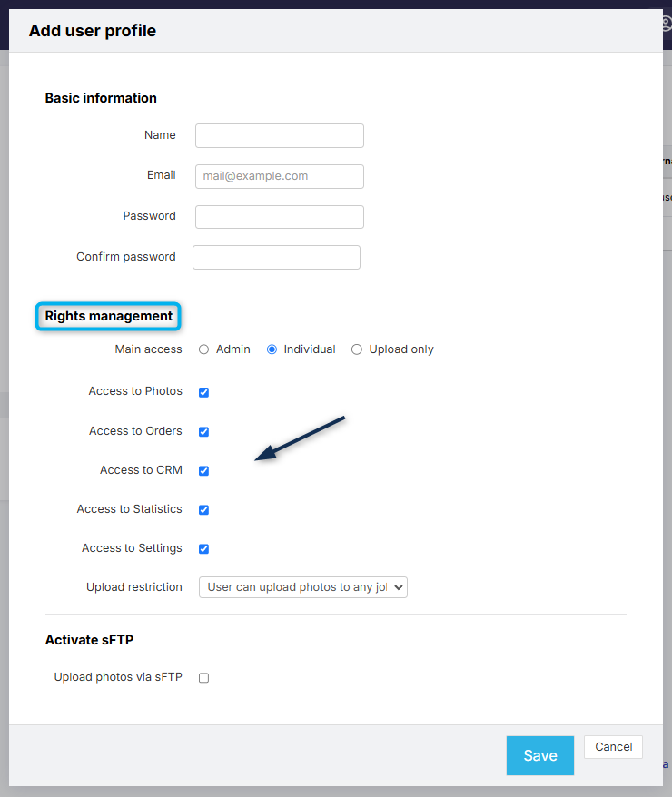Click the Individual radio label text
Image resolution: width=672 pixels, height=797 pixels.
[310, 349]
